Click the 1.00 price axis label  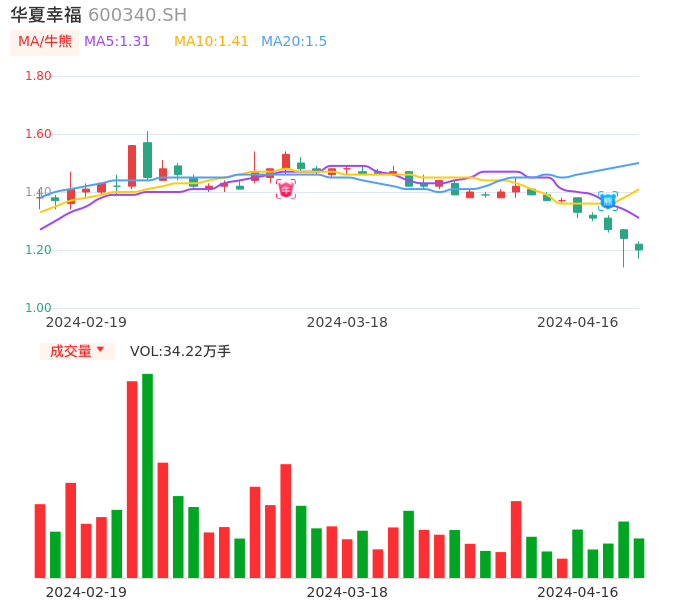[x=38, y=308]
